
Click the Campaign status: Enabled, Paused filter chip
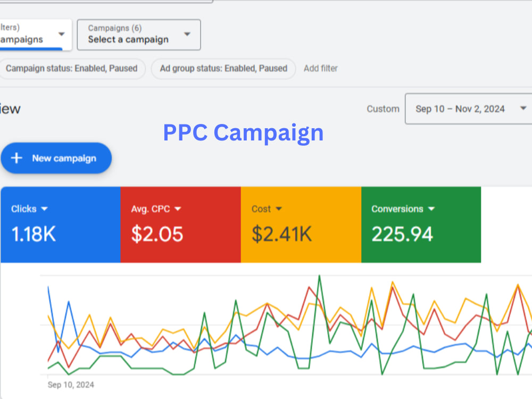72,69
